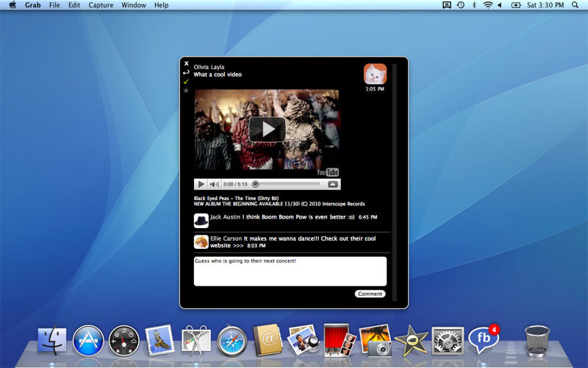
Task: Open the Grab application menu
Action: [x=32, y=5]
